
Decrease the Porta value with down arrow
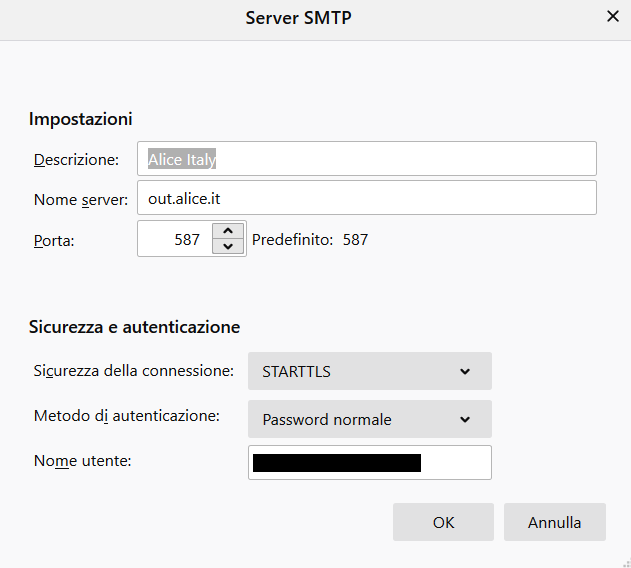click(x=228, y=246)
